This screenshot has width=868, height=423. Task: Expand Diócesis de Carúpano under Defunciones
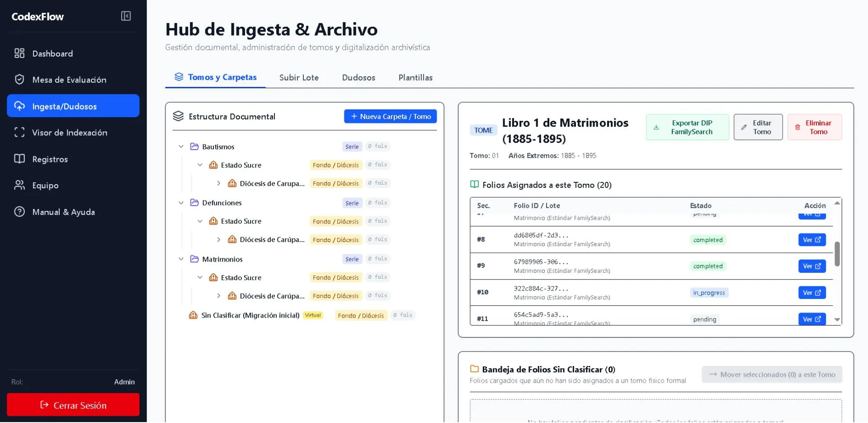click(x=219, y=240)
